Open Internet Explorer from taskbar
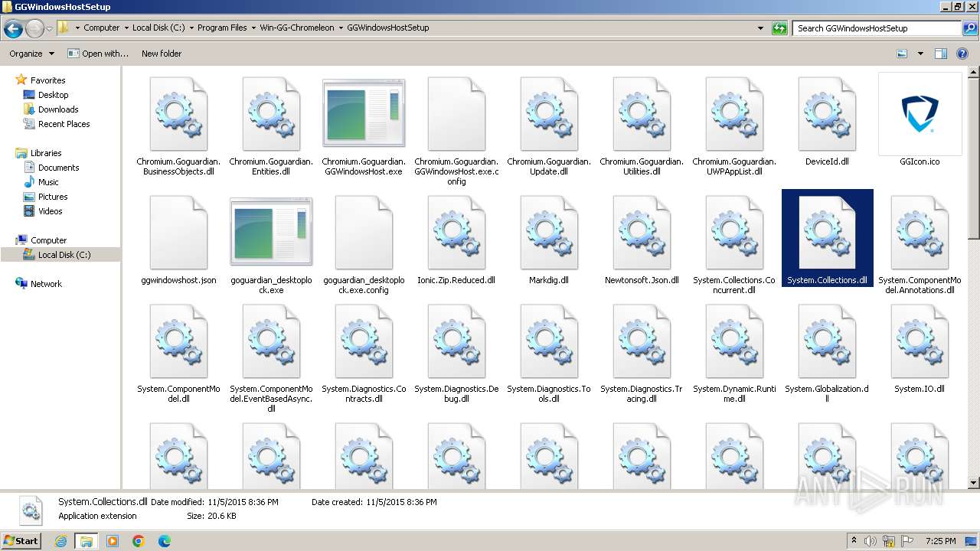Image resolution: width=980 pixels, height=551 pixels. click(x=60, y=541)
